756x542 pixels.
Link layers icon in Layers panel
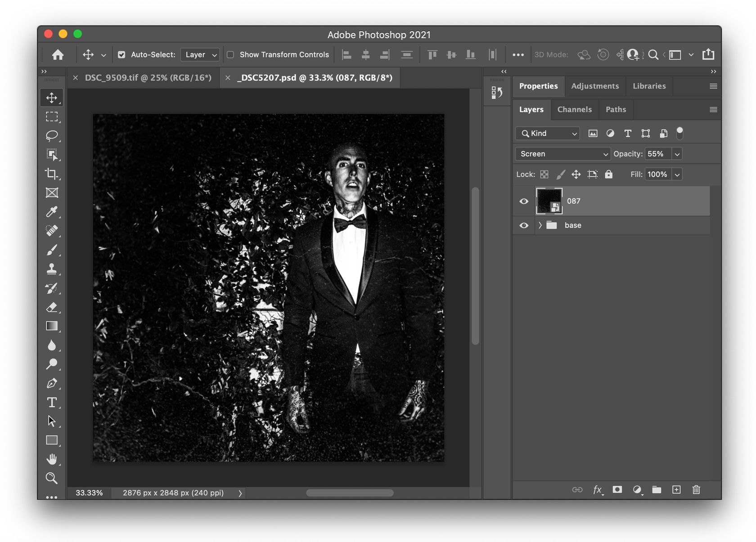pyautogui.click(x=577, y=490)
